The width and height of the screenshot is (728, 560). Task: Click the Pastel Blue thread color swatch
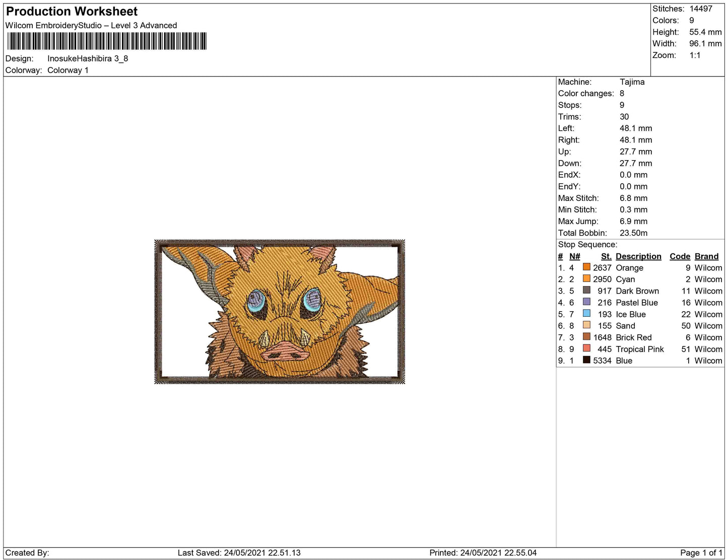[586, 302]
